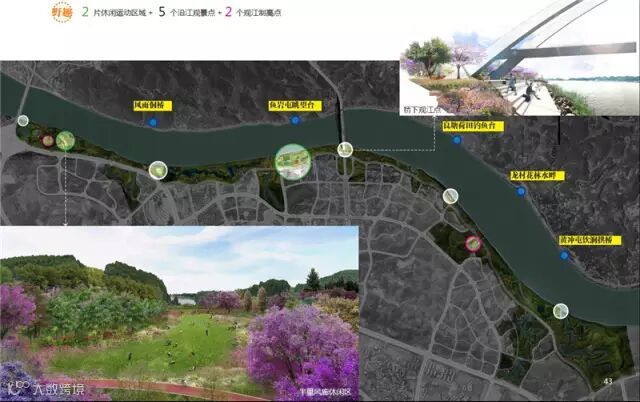
Task: Click the blue dot under the 黄冲屯 bridge label
Action: point(564,255)
